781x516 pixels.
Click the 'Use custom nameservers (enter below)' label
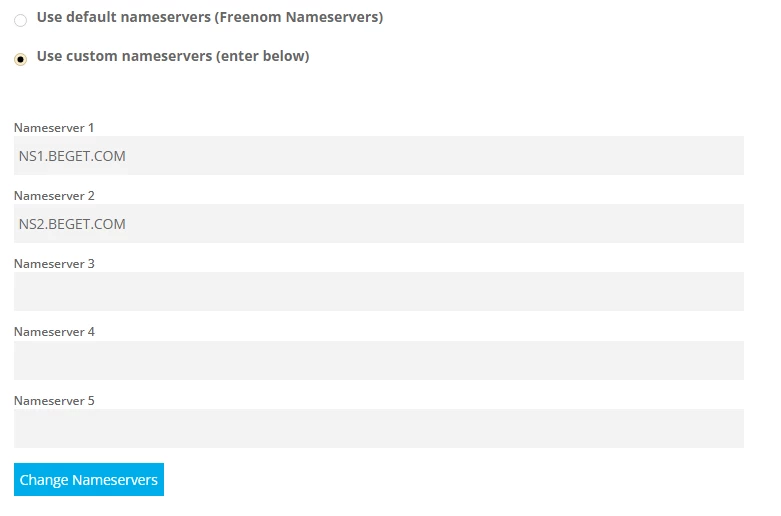point(173,56)
